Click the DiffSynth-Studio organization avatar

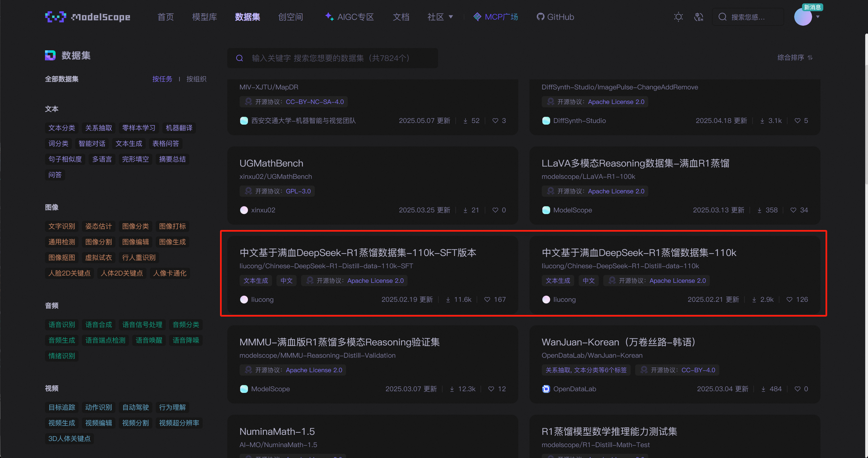(x=546, y=120)
